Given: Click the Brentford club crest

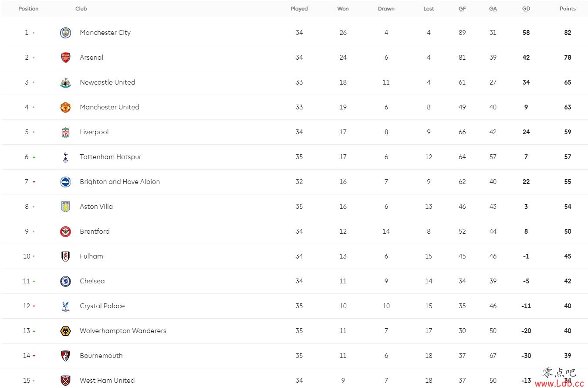Looking at the screenshot, I should click(x=65, y=231).
